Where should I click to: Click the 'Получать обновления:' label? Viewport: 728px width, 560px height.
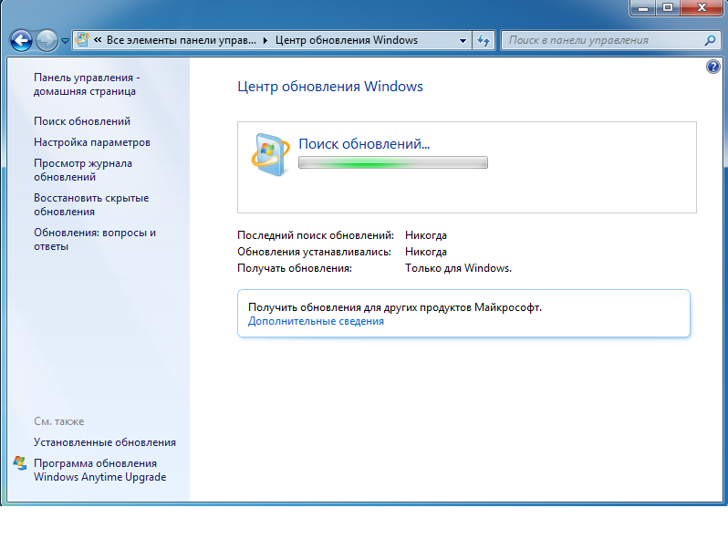coord(295,268)
